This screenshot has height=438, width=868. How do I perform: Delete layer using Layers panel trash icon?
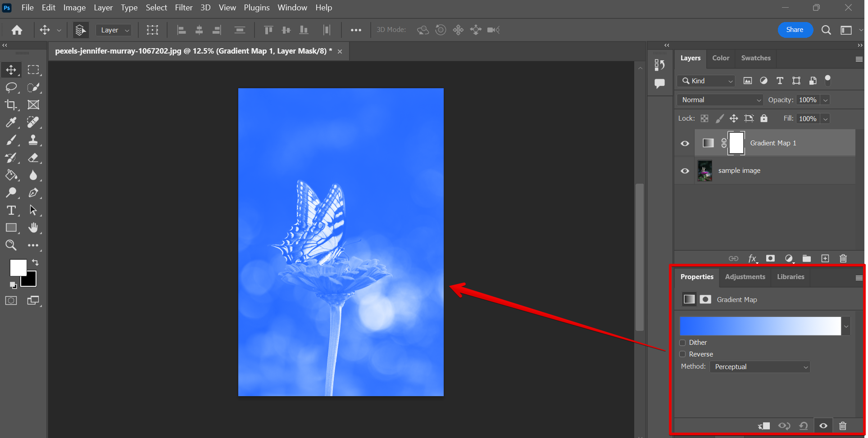[x=843, y=258]
